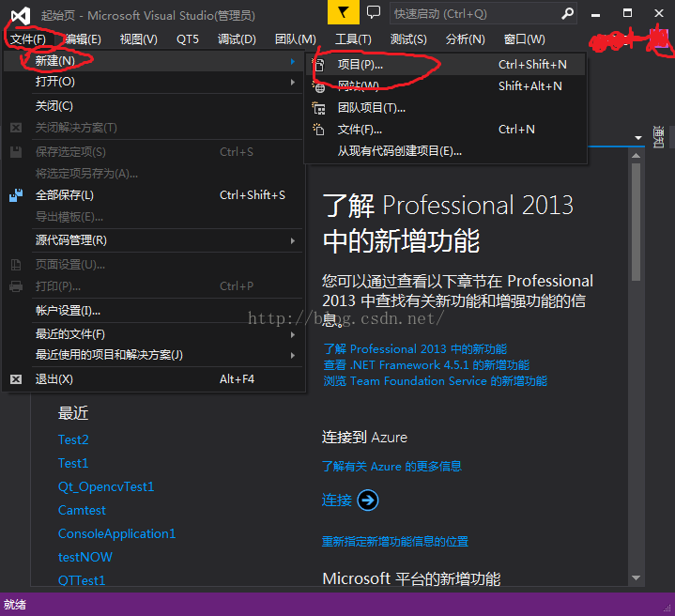Open the 了解有关 Azure 的更多信息 link

click(x=391, y=466)
